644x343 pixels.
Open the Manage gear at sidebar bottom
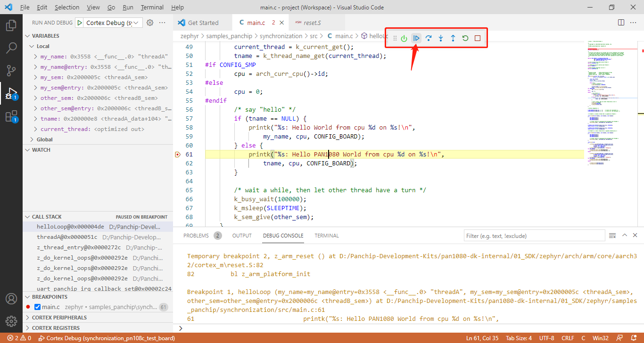click(11, 321)
